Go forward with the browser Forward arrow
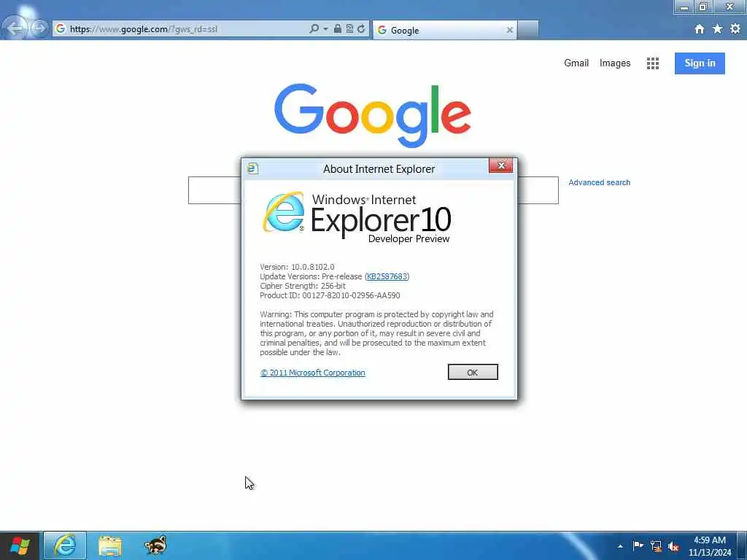 [x=39, y=28]
